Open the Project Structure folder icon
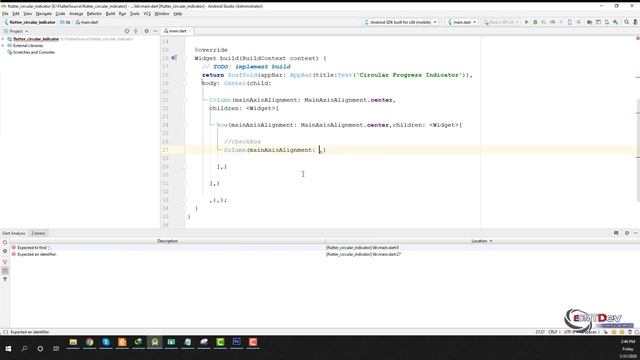 pos(589,22)
